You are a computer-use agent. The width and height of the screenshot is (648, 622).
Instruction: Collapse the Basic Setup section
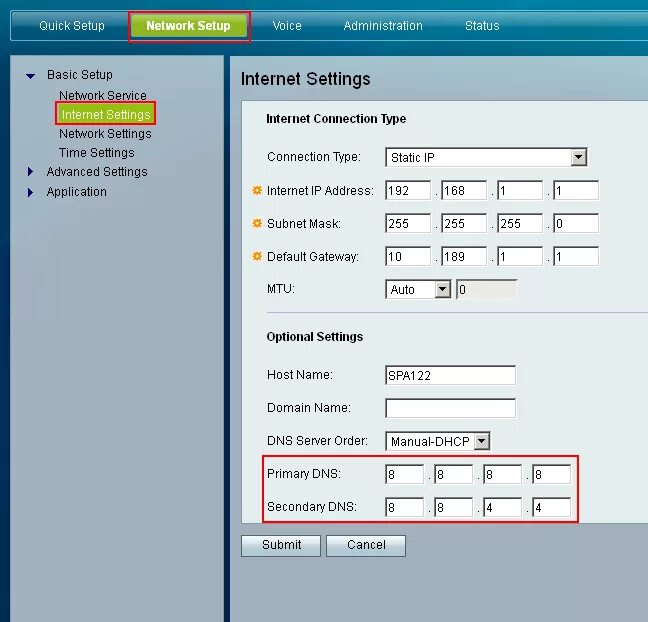coord(30,76)
